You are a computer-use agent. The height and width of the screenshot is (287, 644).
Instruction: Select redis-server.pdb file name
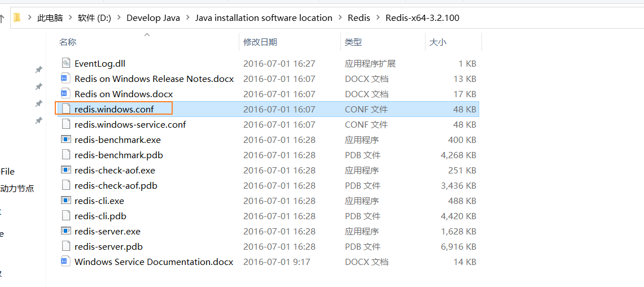tap(108, 247)
